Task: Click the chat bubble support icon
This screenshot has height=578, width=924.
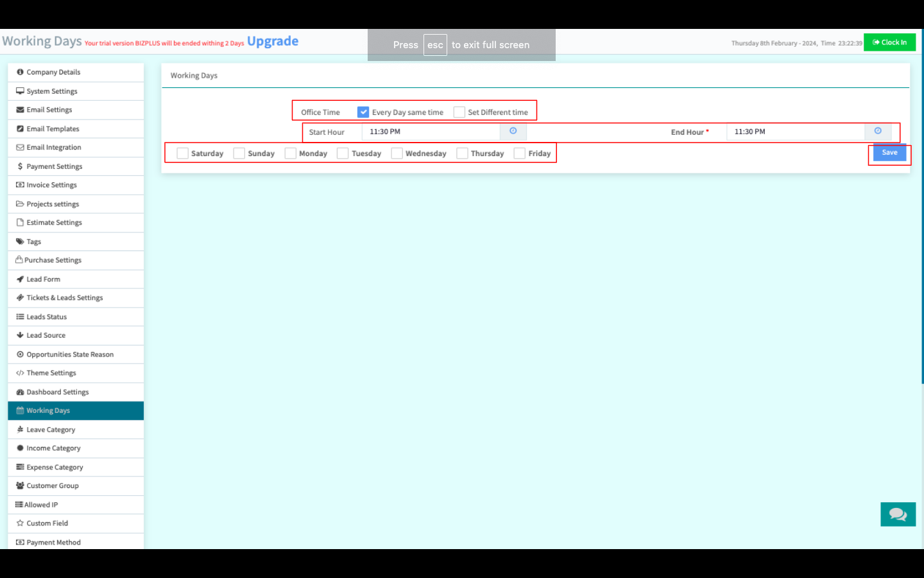Action: click(x=898, y=514)
